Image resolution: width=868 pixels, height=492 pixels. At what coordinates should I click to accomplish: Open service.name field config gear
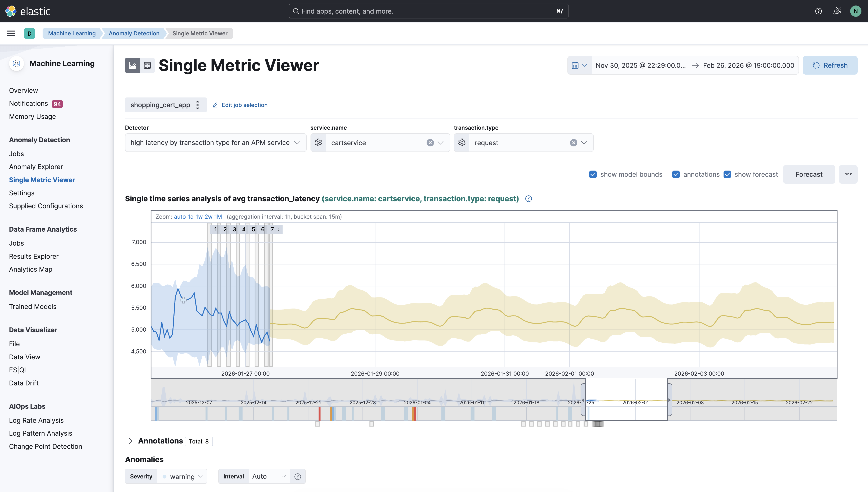[x=318, y=143]
